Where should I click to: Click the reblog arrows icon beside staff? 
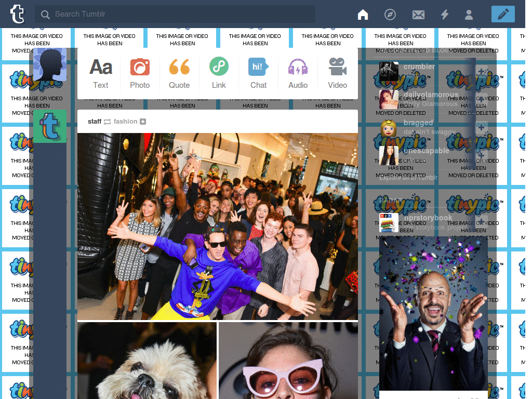point(107,122)
